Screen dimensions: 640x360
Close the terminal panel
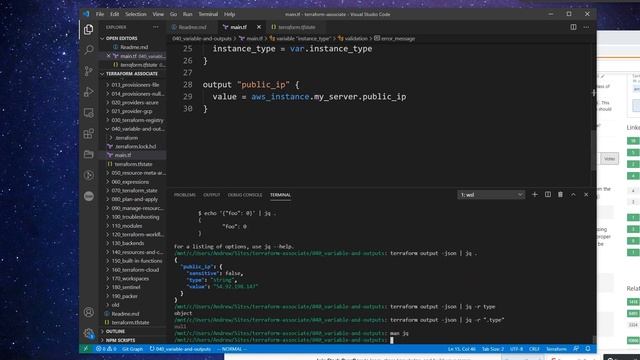point(586,195)
